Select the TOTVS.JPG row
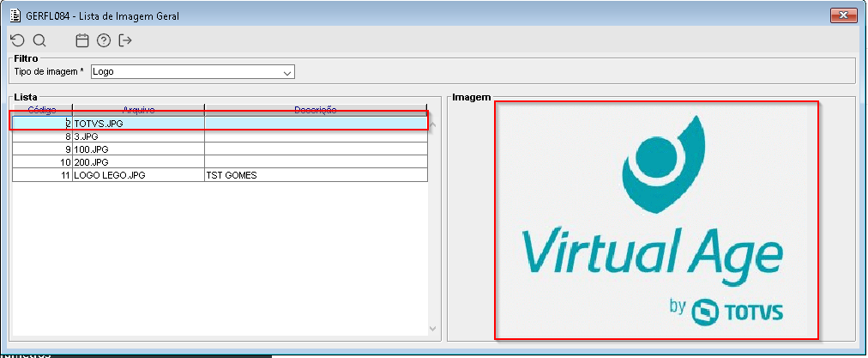868x358 pixels. coord(220,123)
